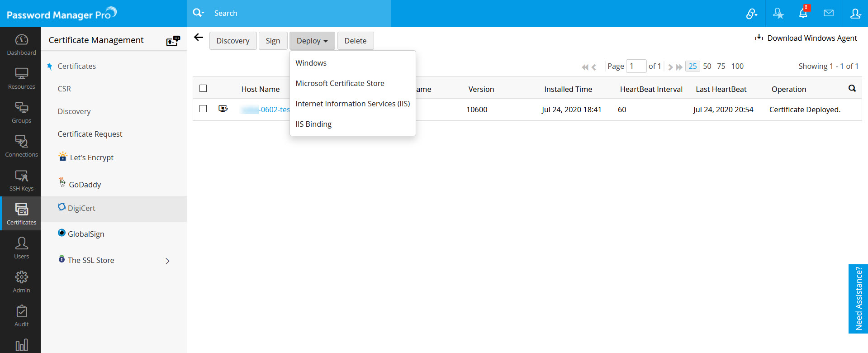This screenshot has width=868, height=353.
Task: Go to Resources in the sidebar
Action: click(21, 78)
